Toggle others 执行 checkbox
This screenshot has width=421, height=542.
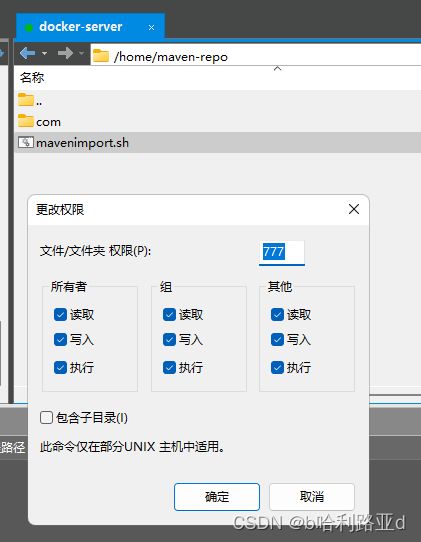coord(277,367)
